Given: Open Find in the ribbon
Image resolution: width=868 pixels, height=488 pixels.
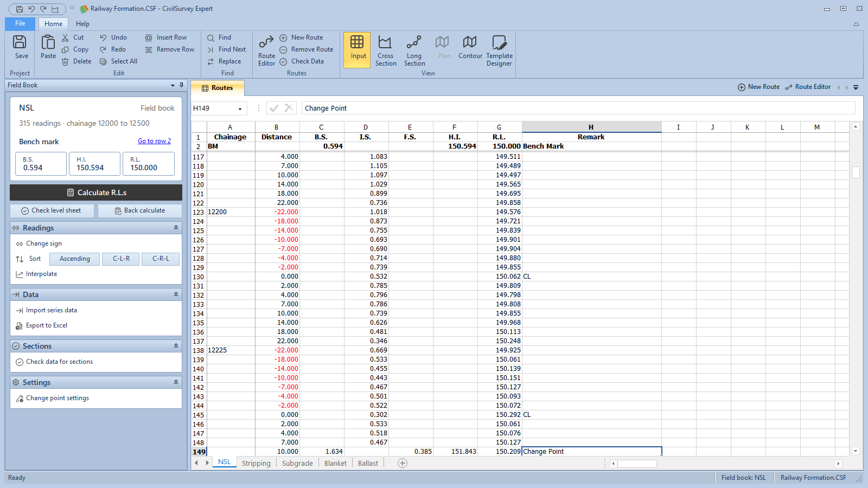Looking at the screenshot, I should [219, 37].
